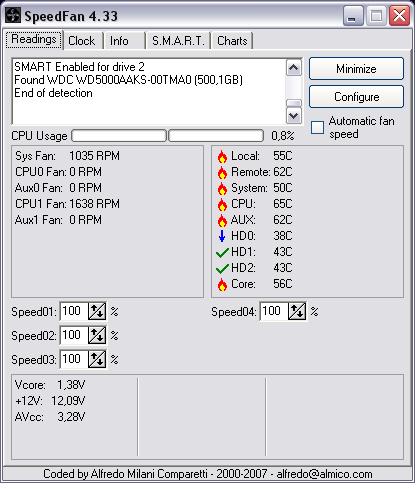The width and height of the screenshot is (417, 489).
Task: Click the green checkmark icon for HD1
Action: click(x=222, y=253)
